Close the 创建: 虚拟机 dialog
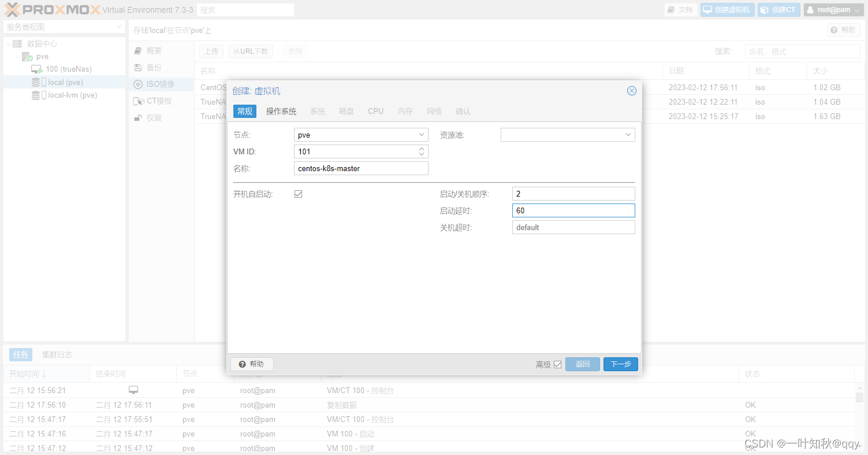 click(x=632, y=91)
